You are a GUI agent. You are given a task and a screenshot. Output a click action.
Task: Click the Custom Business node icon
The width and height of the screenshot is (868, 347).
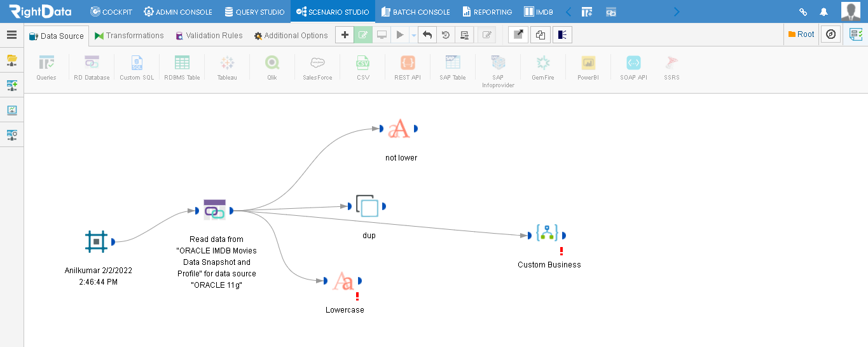pos(547,234)
